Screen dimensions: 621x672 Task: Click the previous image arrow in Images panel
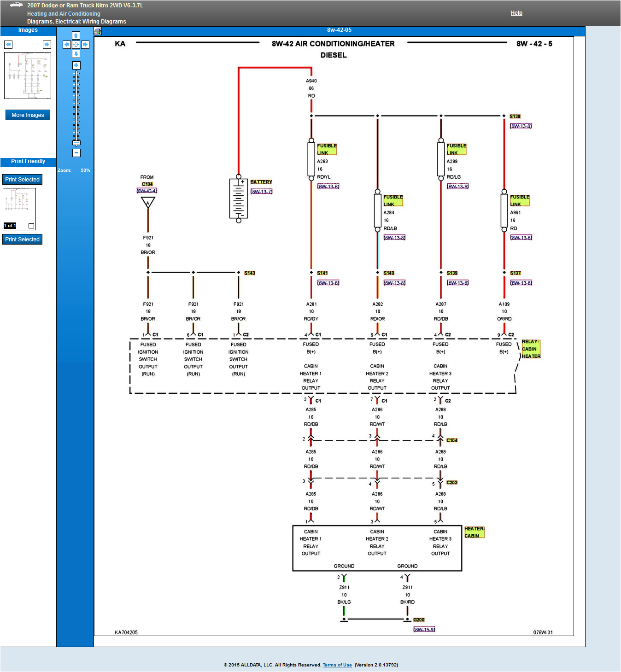pos(8,44)
